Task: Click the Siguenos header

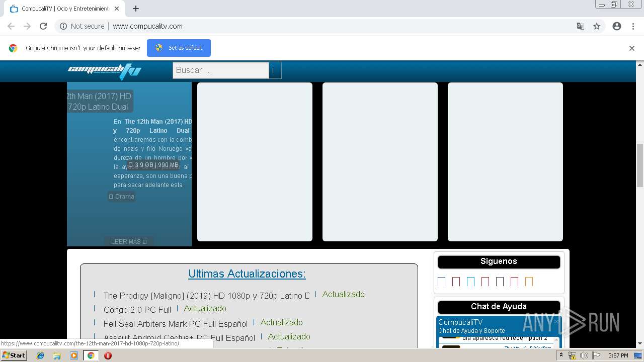Action: coord(499,261)
